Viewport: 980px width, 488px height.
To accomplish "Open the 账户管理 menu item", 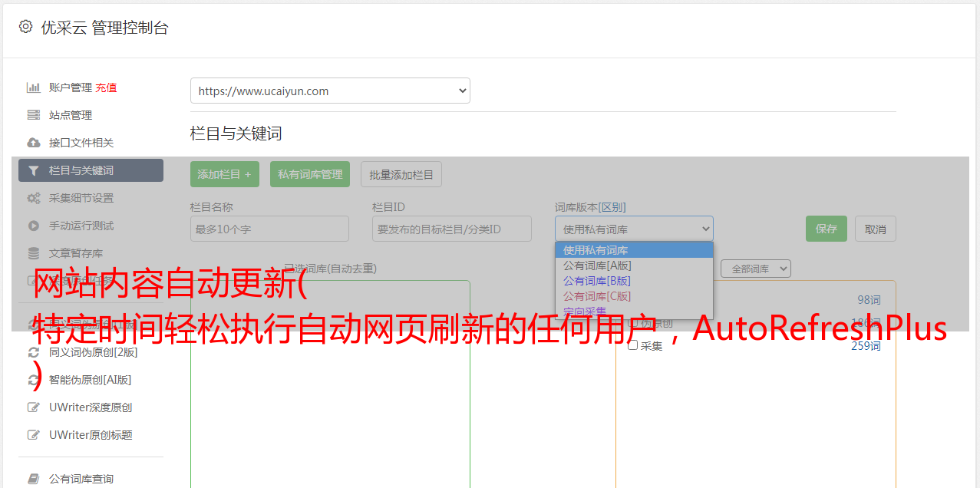I will (x=71, y=87).
